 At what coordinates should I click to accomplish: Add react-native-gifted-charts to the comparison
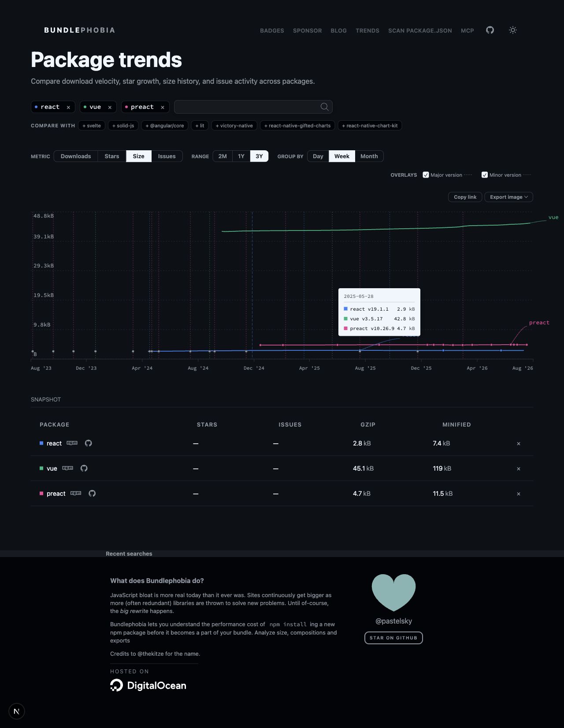(297, 126)
